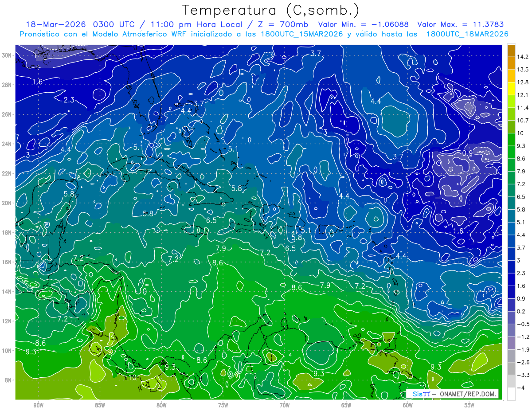The image size is (532, 411).
Task: Click the '13.5' label on the color bar
Action: tap(523, 70)
